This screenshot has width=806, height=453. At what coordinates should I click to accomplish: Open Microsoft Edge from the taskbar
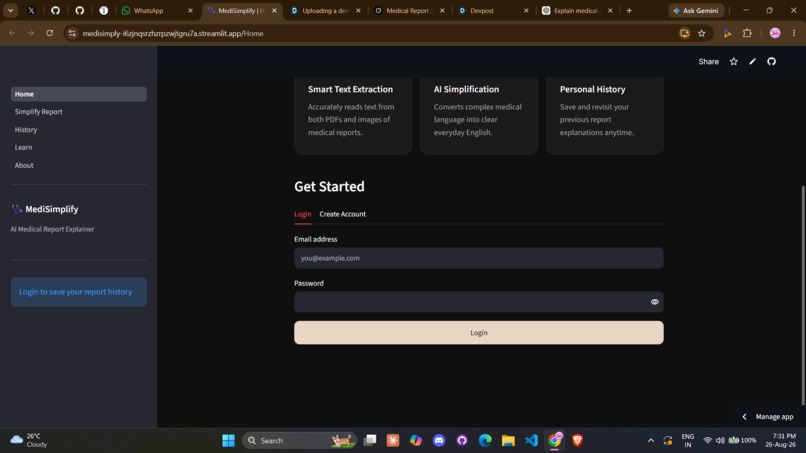(485, 440)
